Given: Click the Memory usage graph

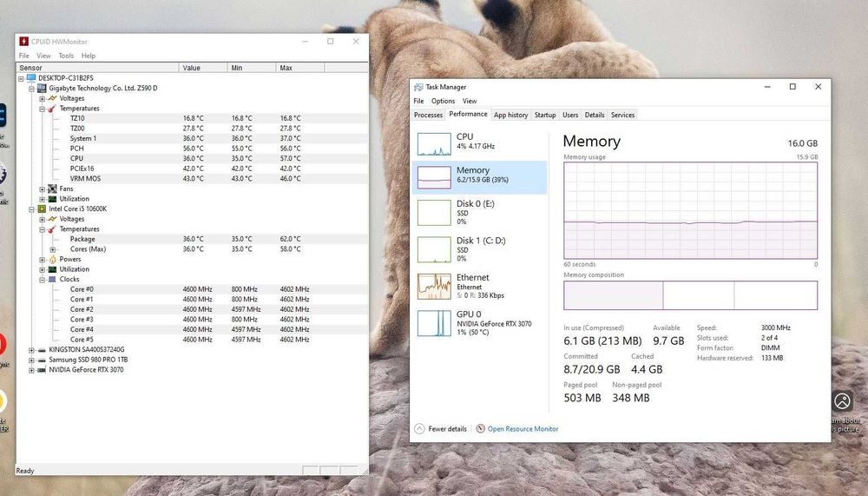Looking at the screenshot, I should [690, 210].
